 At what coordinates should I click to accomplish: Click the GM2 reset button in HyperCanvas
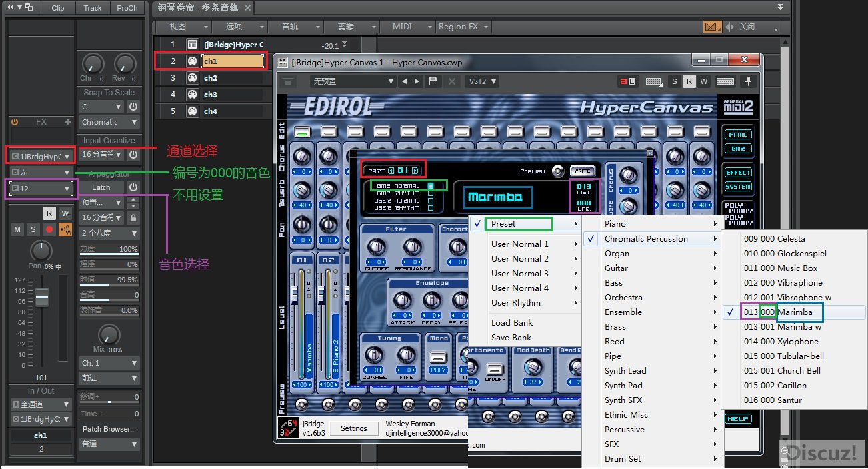[x=738, y=149]
